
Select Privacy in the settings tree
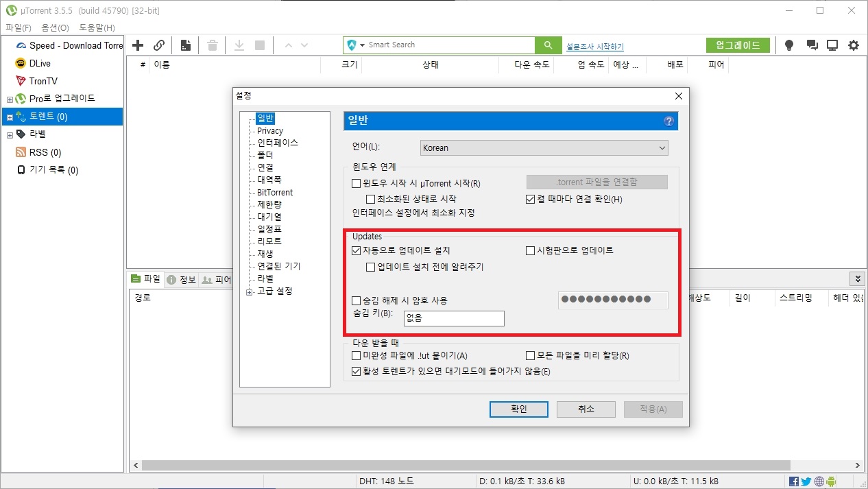point(270,131)
